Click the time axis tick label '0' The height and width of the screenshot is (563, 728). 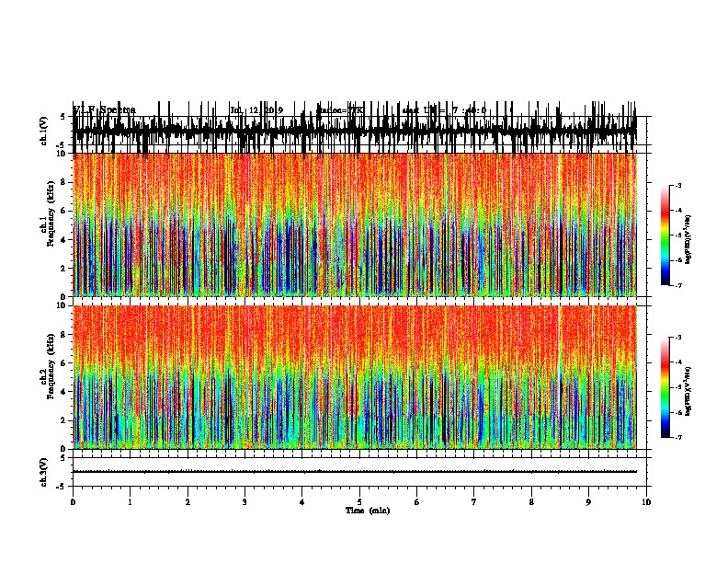(73, 502)
